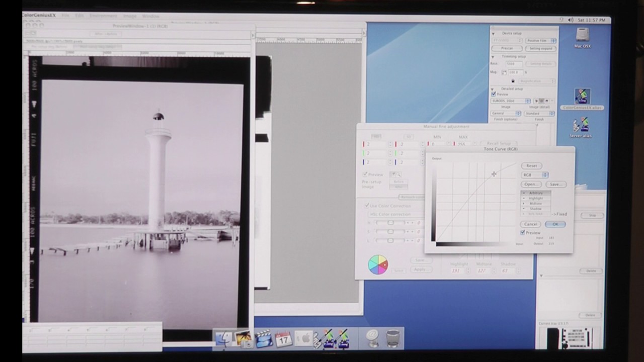Toggle Preview checkbox in Manual fine adjustment
This screenshot has width=644, height=362.
366,174
